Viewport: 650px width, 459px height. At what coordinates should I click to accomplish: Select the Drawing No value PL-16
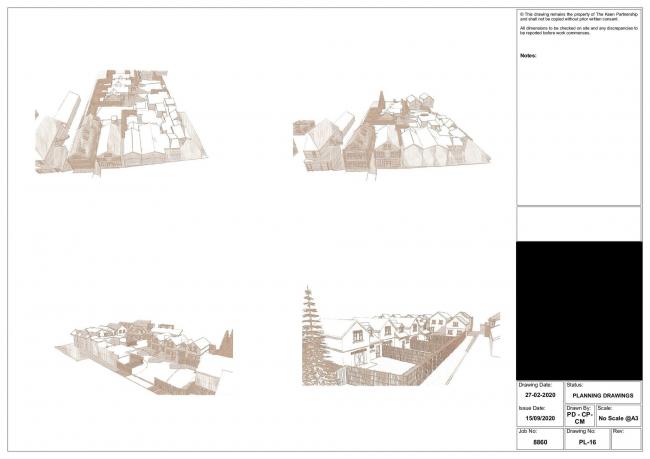coord(587,441)
